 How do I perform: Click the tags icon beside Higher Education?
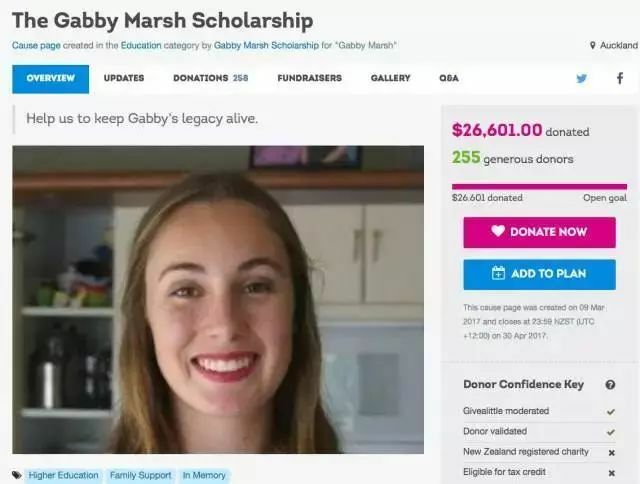(16, 475)
